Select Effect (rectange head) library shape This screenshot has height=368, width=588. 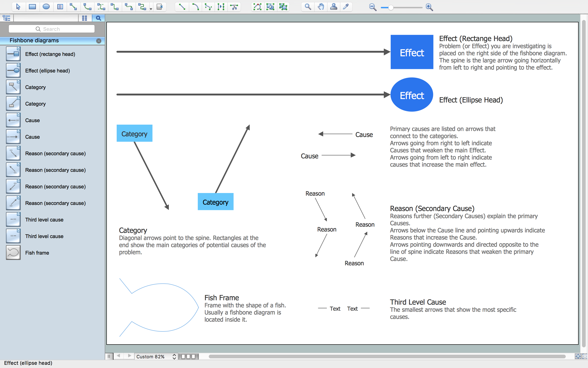(52, 54)
